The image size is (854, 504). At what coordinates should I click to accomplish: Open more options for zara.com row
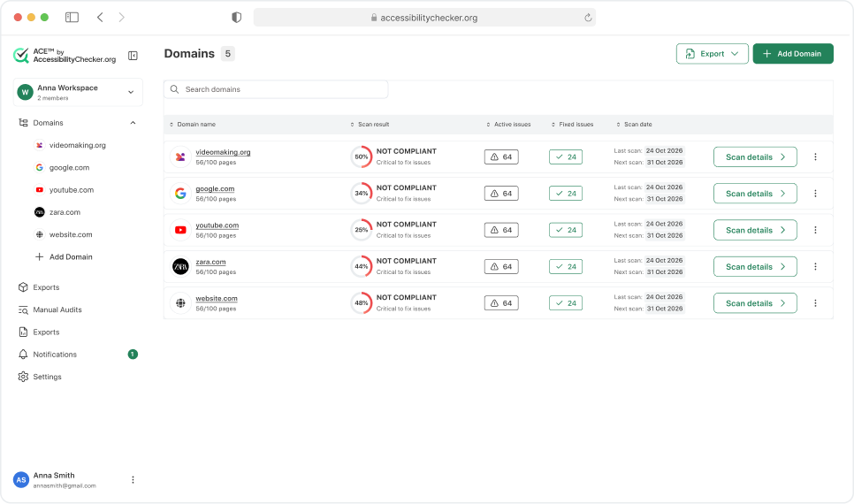click(x=815, y=266)
